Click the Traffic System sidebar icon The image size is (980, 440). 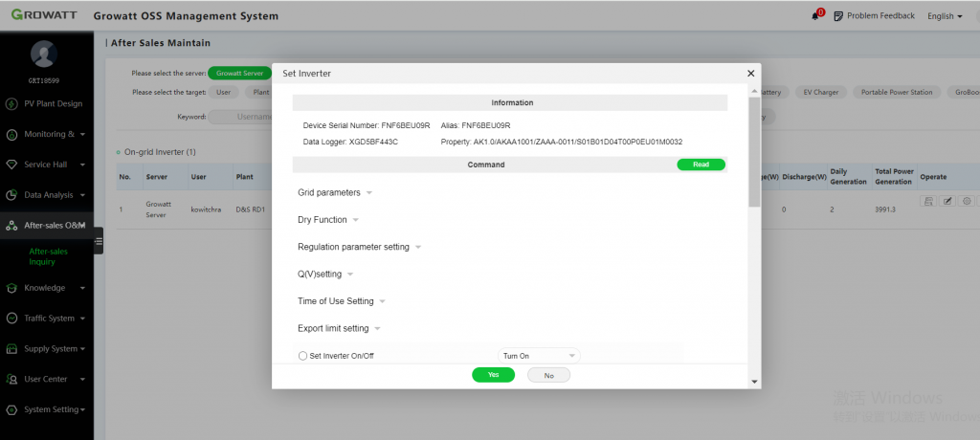(11, 319)
